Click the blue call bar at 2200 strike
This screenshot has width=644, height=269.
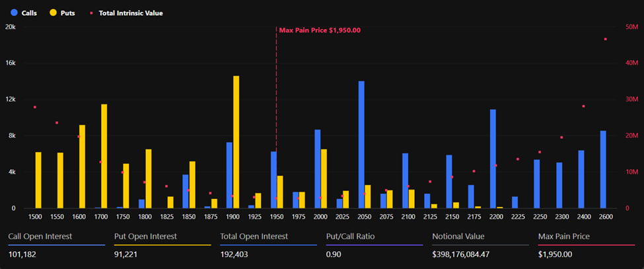coord(493,159)
